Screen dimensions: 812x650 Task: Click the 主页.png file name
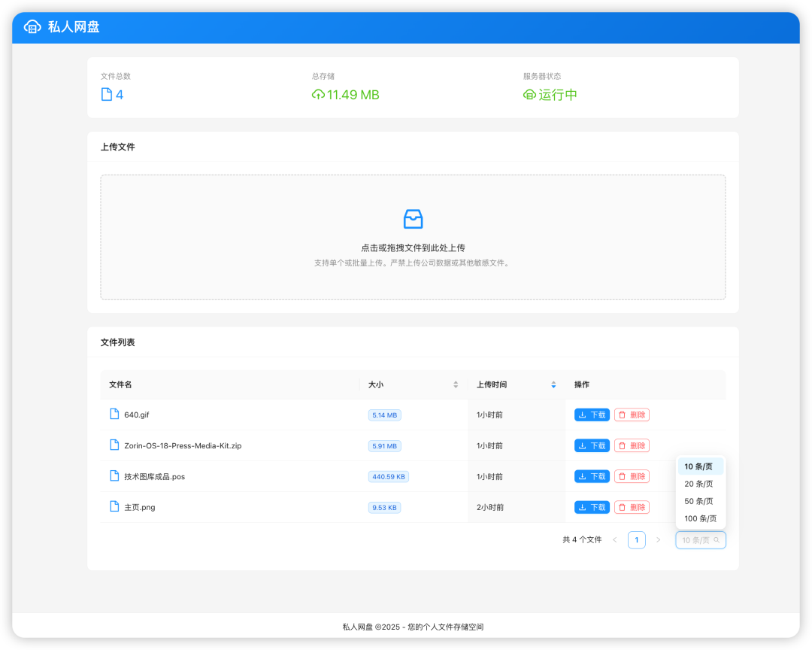tap(140, 508)
